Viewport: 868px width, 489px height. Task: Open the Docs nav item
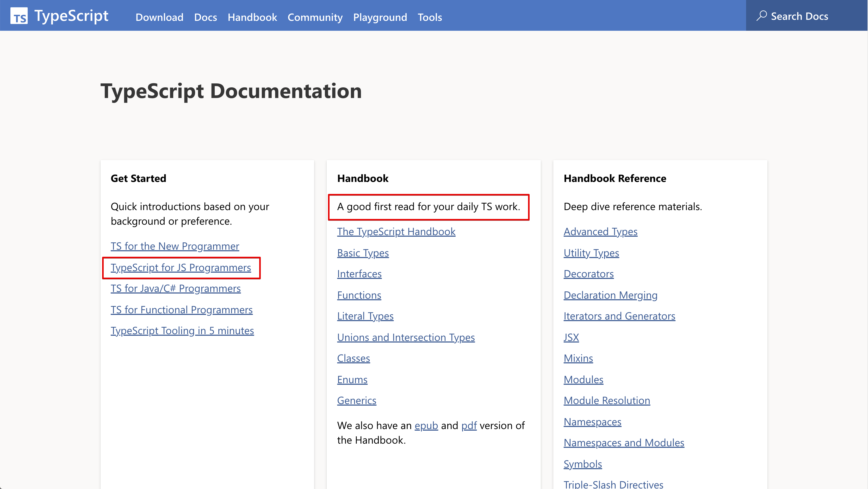pyautogui.click(x=205, y=17)
